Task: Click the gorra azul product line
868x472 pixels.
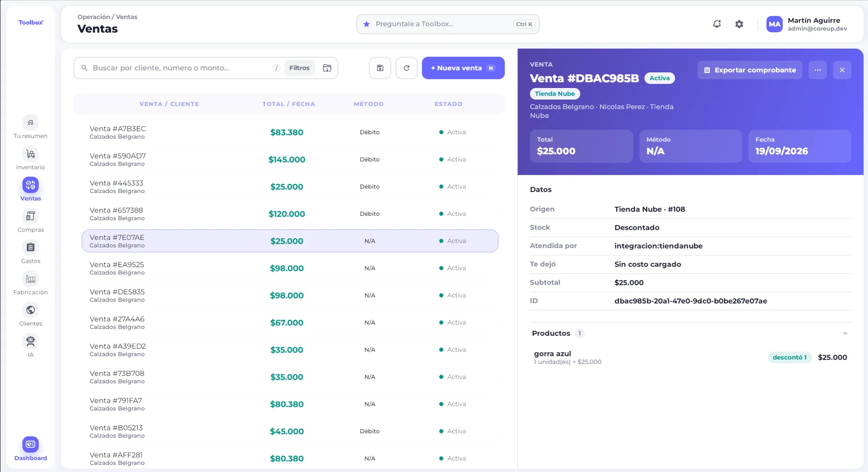Action: pyautogui.click(x=691, y=358)
